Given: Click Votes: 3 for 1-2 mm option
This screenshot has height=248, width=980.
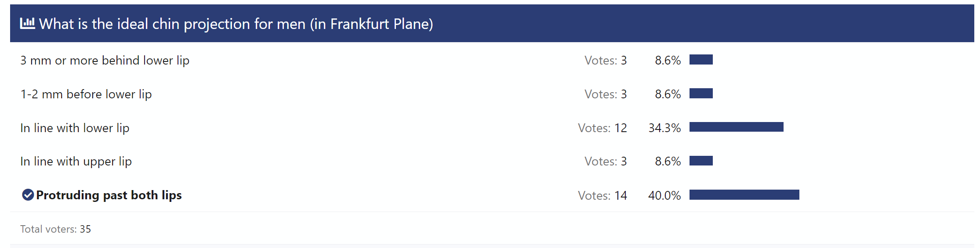Looking at the screenshot, I should [x=606, y=94].
